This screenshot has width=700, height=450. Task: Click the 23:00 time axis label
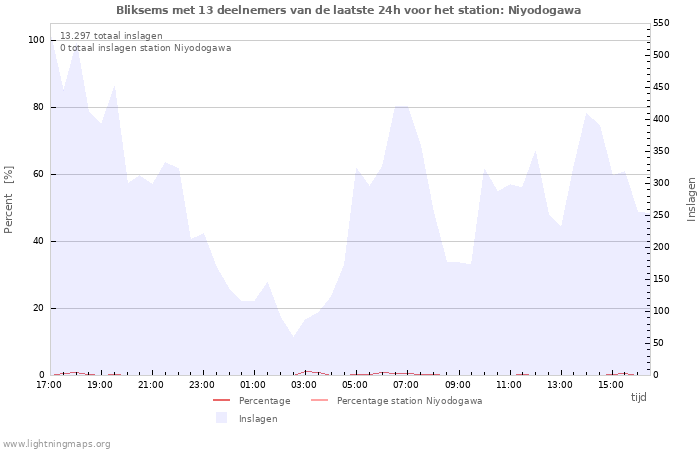tap(202, 384)
